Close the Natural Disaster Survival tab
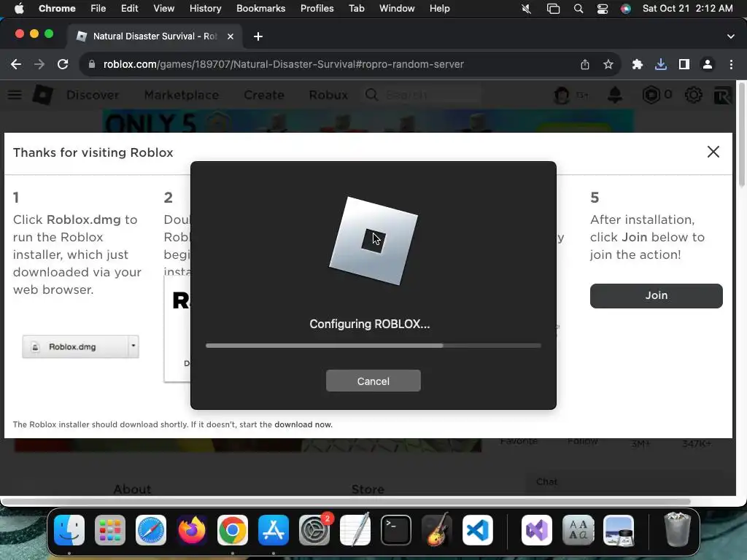 (x=231, y=36)
